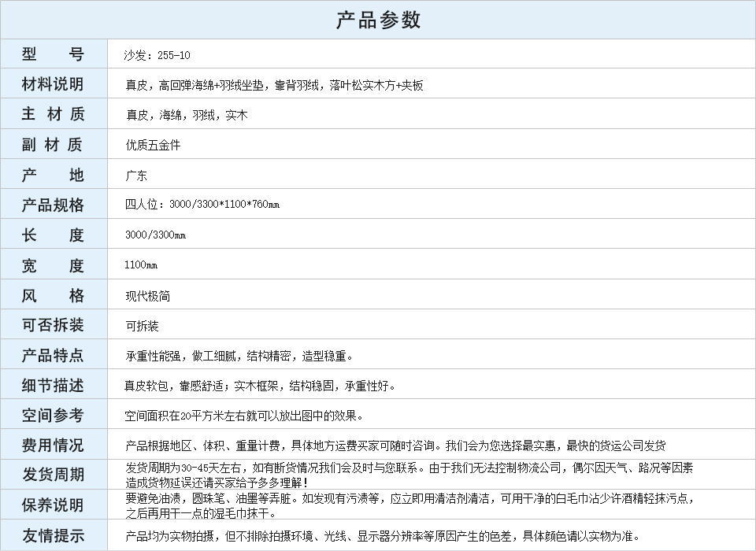This screenshot has width=756, height=551.
Task: Click the text 承重性能强，做工细腻
Action: point(181,357)
